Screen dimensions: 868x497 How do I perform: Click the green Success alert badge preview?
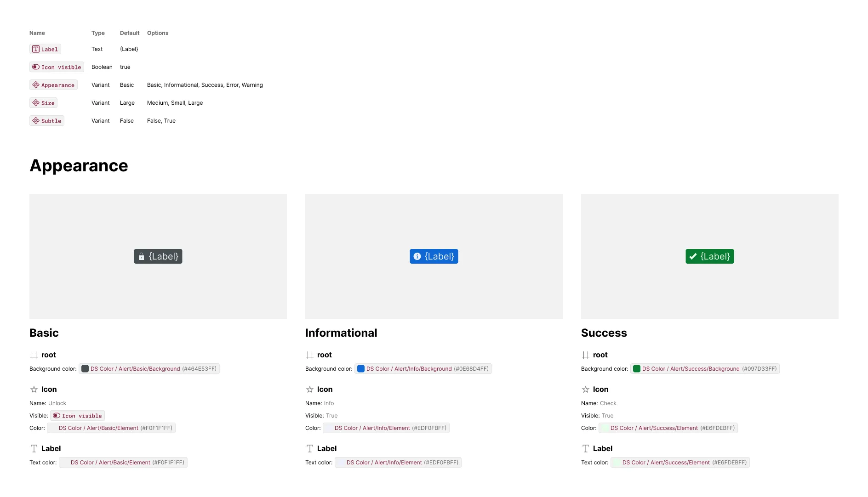(710, 256)
